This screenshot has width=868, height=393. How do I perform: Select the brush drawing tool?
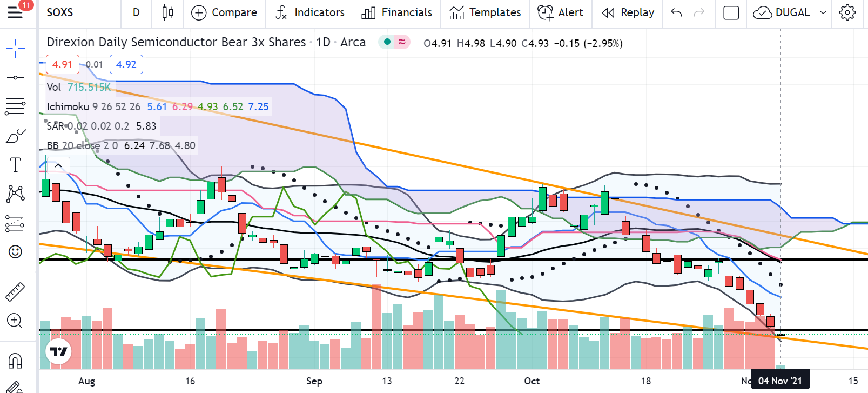tap(15, 136)
